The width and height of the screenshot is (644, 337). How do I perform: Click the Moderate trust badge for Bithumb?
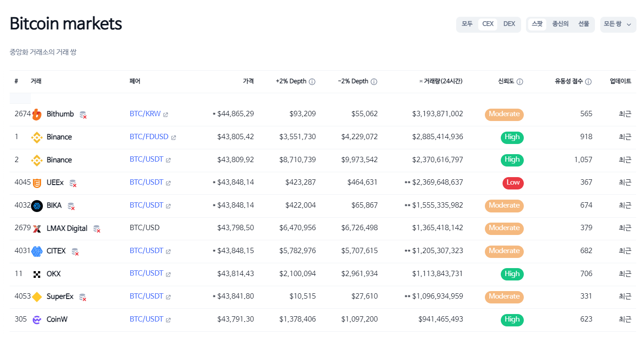point(504,114)
